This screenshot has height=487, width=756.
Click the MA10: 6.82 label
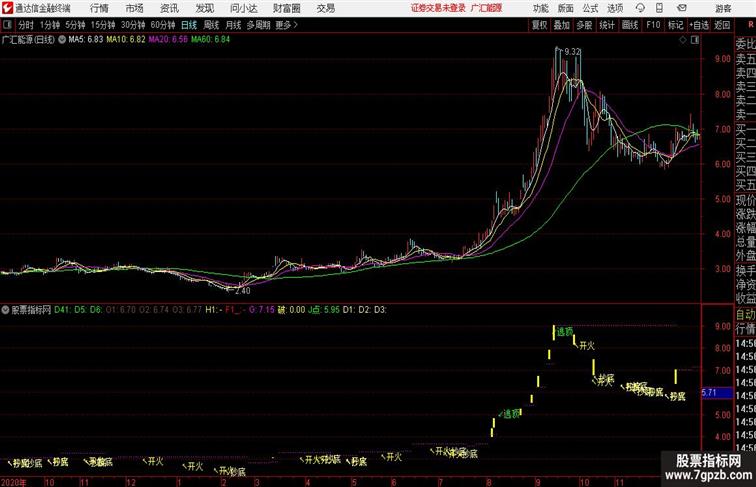tap(126, 39)
